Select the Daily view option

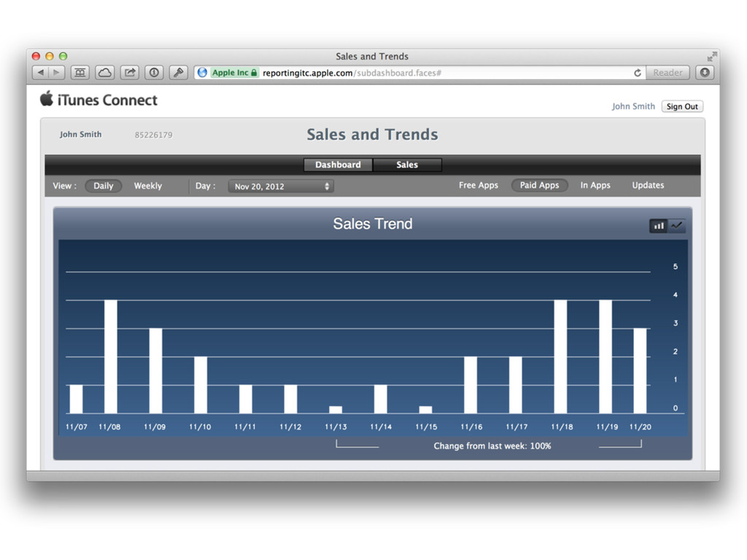[104, 186]
